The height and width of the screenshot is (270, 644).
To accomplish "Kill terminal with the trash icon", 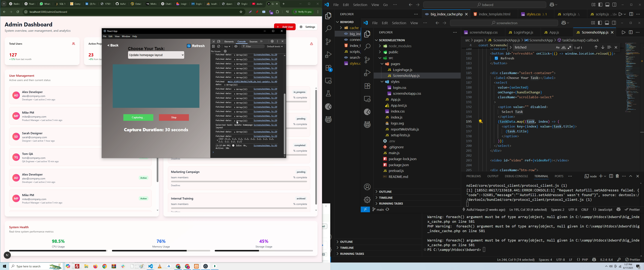I will (617, 176).
